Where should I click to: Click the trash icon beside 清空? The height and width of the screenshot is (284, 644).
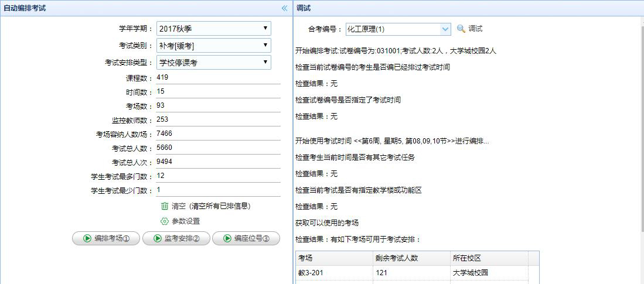tap(165, 206)
